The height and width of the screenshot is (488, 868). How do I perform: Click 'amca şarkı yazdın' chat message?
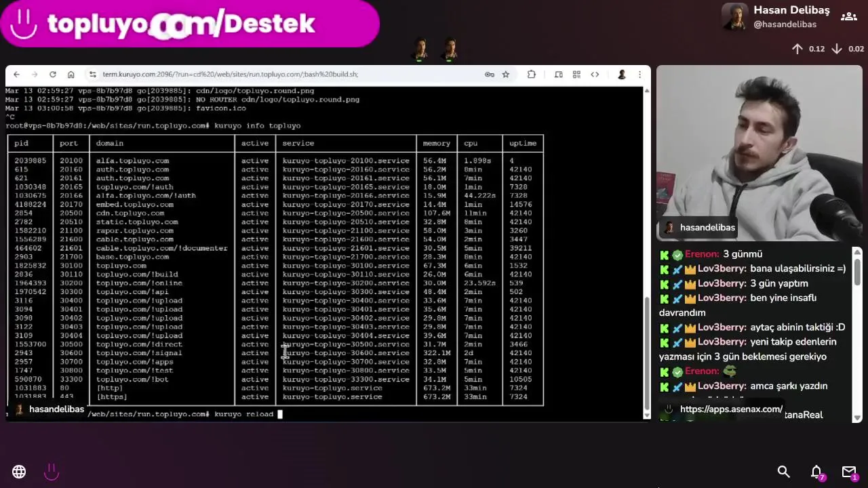coord(789,386)
